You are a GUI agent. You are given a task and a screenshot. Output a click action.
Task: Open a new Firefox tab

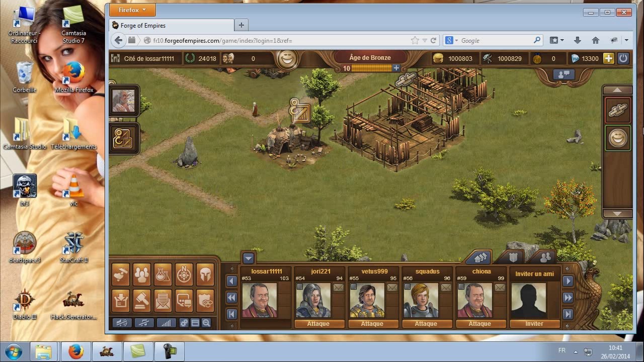(241, 25)
